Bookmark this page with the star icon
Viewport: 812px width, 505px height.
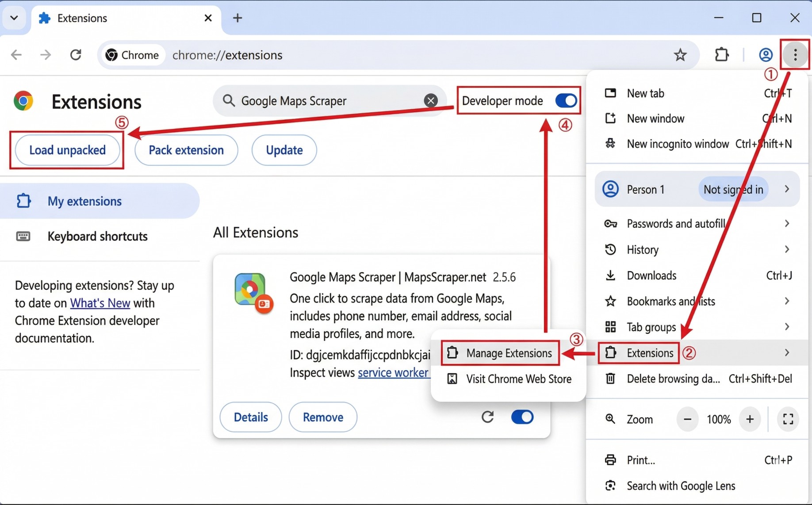pos(680,55)
